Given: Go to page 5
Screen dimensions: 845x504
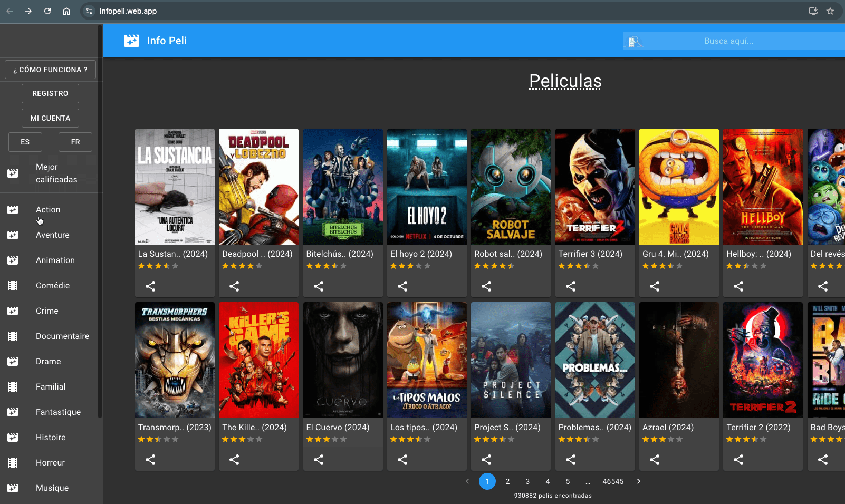Looking at the screenshot, I should (568, 481).
